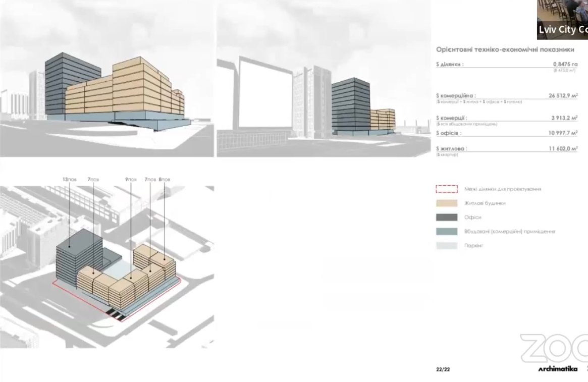Click the Zoom watermark logo
The width and height of the screenshot is (588, 382).
tap(554, 348)
